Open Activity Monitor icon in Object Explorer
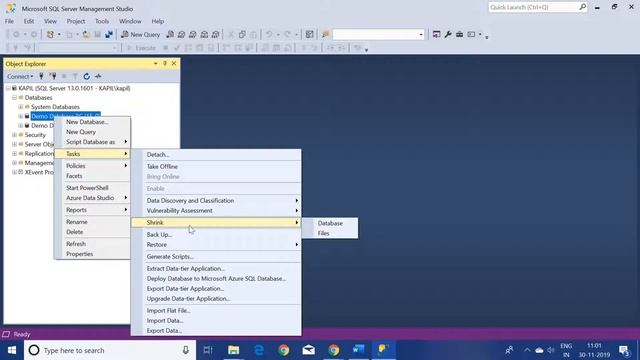The image size is (640, 360). point(98,76)
